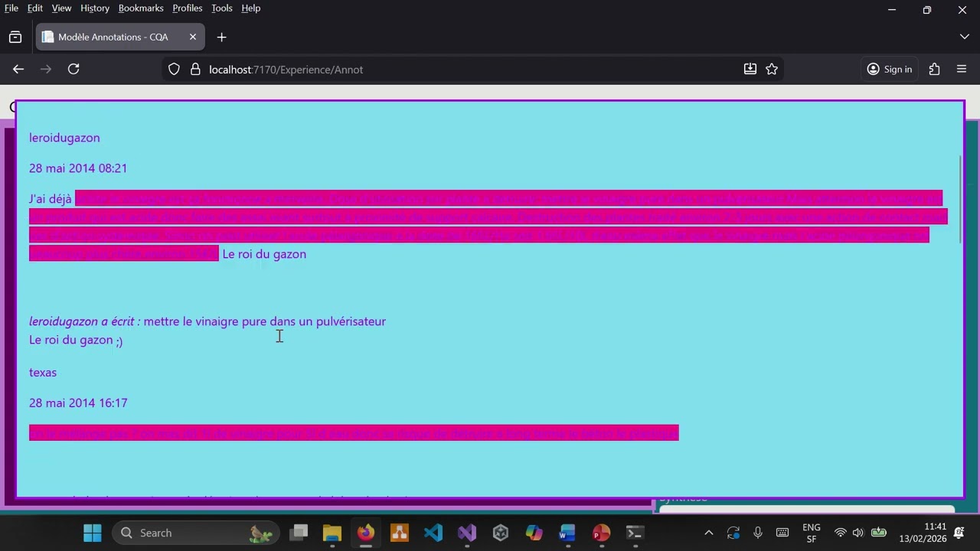
Task: Click the quote leroidugazon a écrit :
Action: [85, 321]
